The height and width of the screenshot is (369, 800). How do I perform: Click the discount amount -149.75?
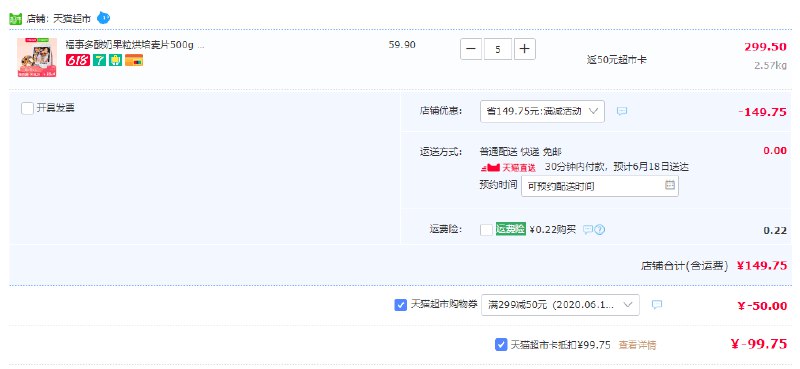(762, 112)
